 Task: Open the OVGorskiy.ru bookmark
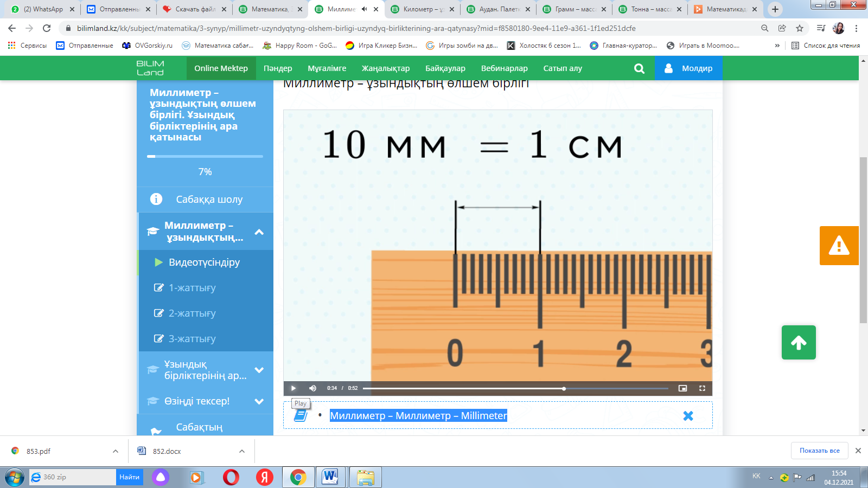pyautogui.click(x=147, y=46)
